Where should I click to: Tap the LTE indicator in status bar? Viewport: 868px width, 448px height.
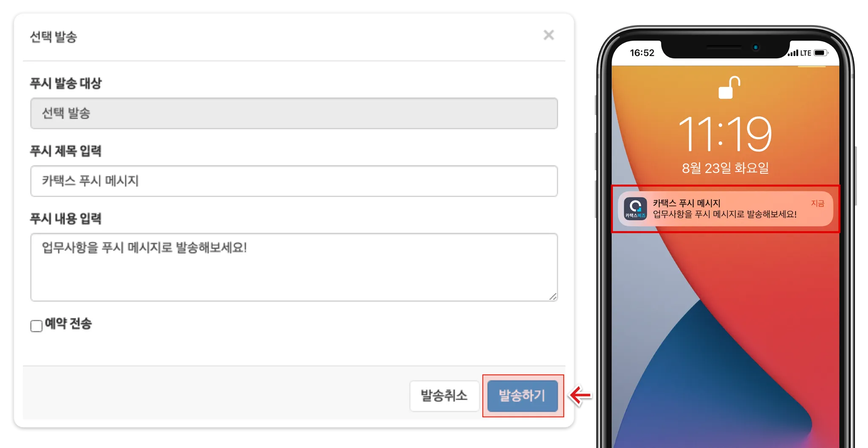coord(806,53)
